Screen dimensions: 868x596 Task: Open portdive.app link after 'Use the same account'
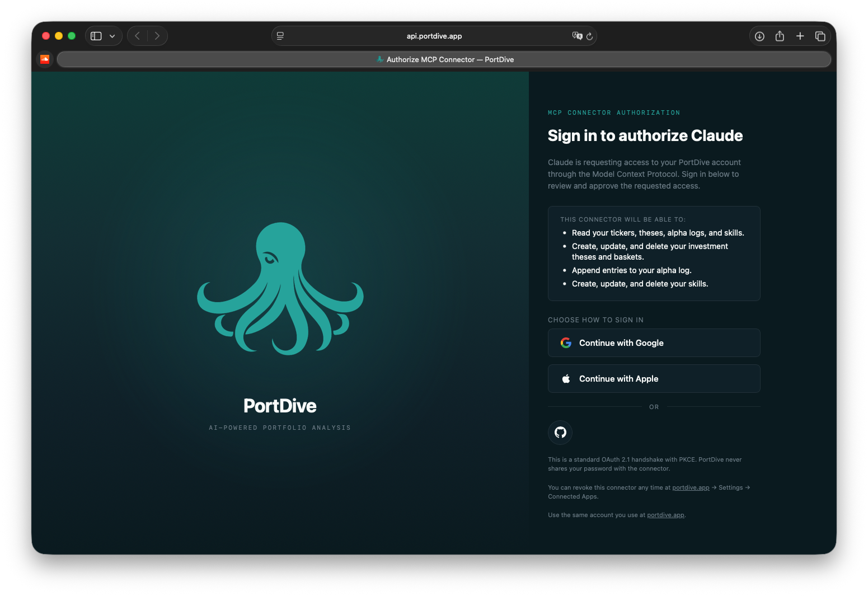click(665, 515)
